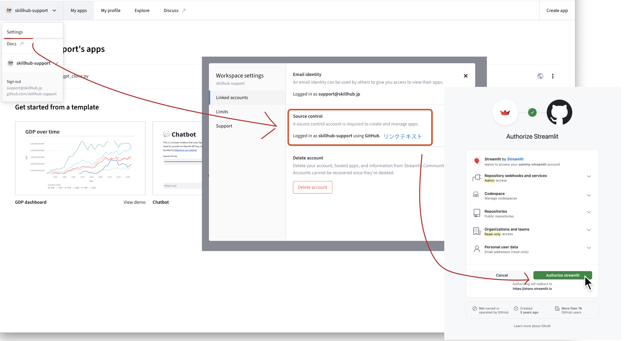The height and width of the screenshot is (341, 644).
Task: Click Cancel on the authorize page
Action: (501, 275)
